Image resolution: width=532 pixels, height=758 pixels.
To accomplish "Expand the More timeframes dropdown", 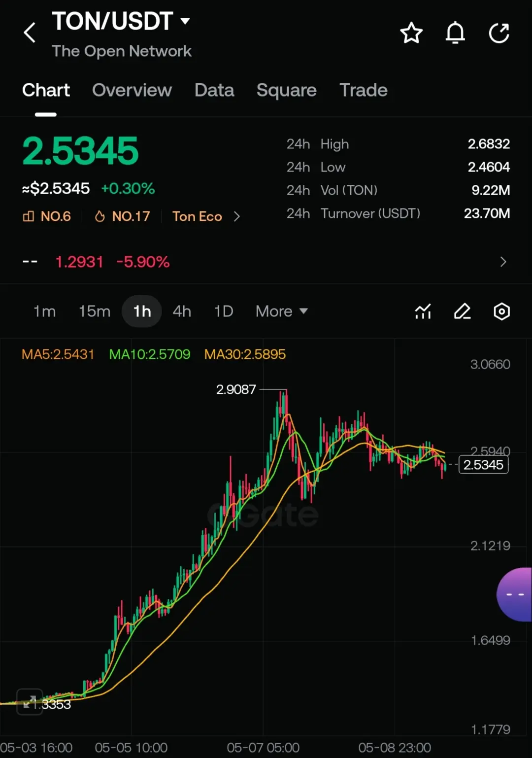I will [x=282, y=311].
